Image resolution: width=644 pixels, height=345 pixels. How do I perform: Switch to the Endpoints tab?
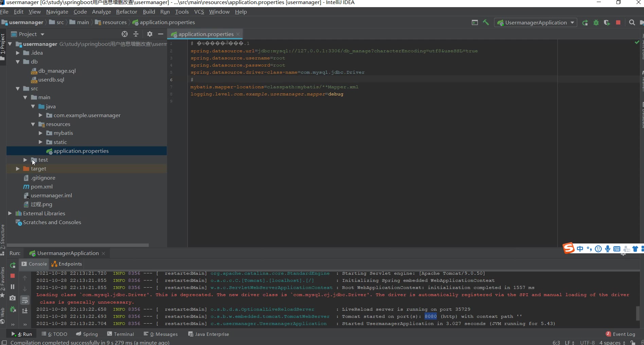(67, 264)
